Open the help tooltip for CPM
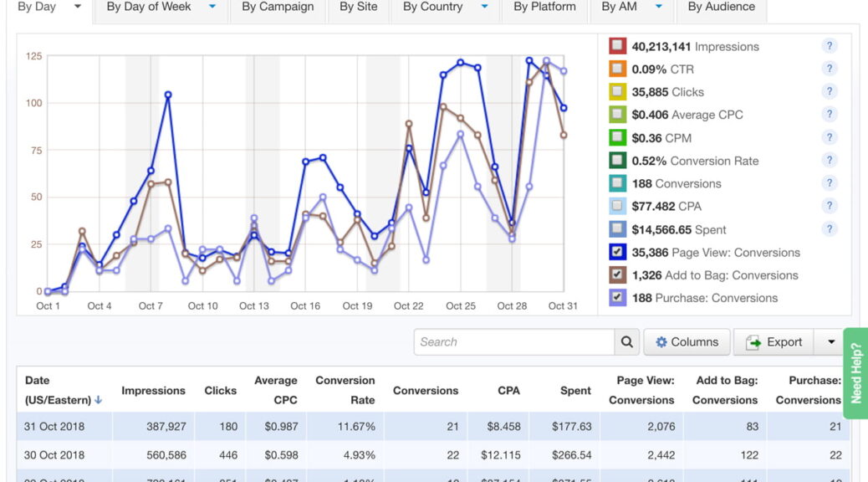868x482 pixels. point(829,137)
